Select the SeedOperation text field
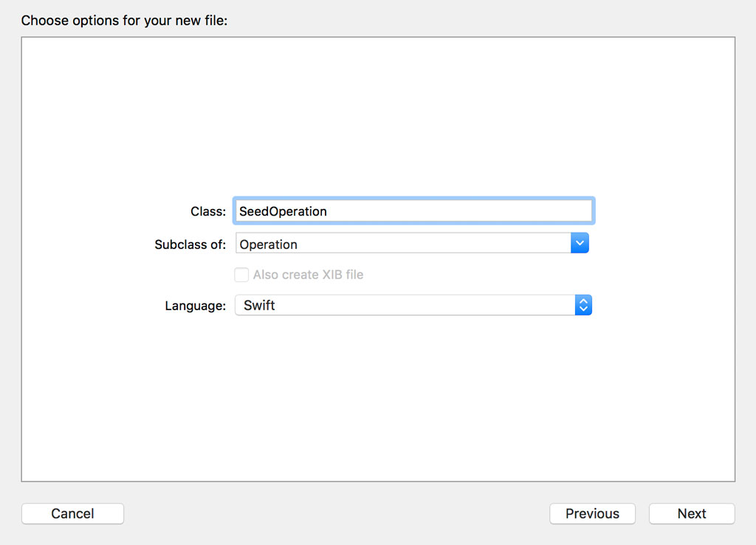 click(413, 210)
